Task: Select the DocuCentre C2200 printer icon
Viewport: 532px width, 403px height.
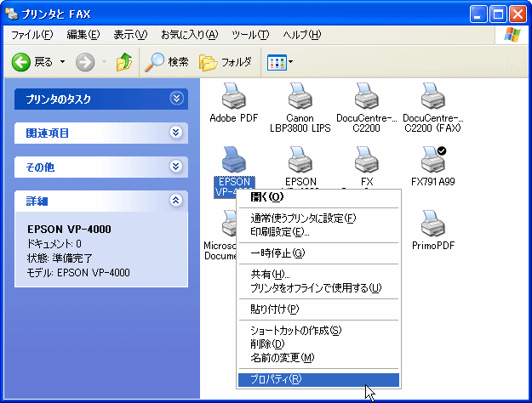Action: (x=366, y=96)
